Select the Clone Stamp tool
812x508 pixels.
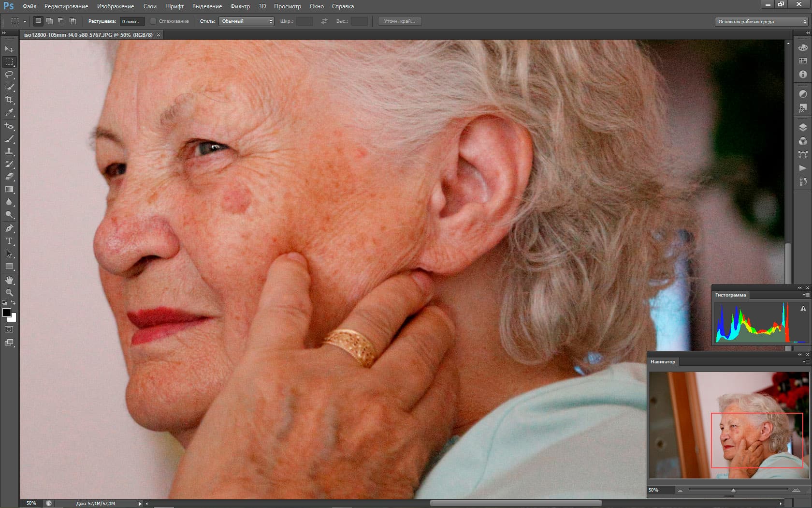click(9, 151)
